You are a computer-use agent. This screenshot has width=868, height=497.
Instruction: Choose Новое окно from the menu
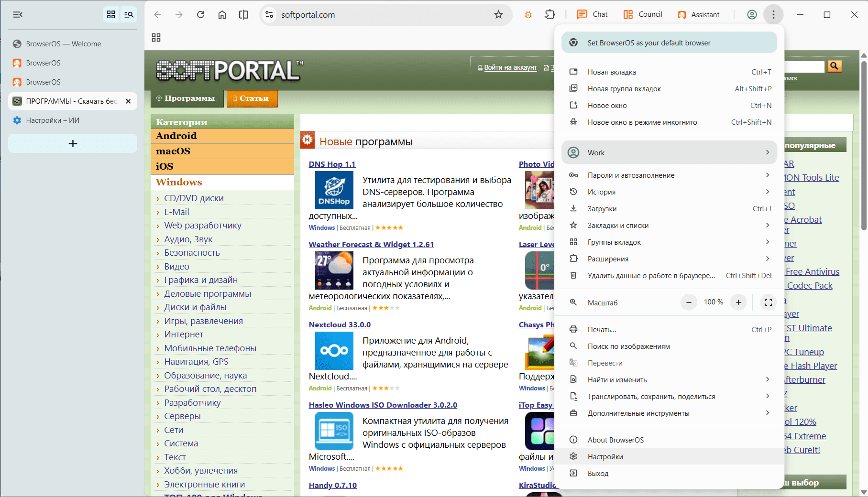[x=669, y=106]
